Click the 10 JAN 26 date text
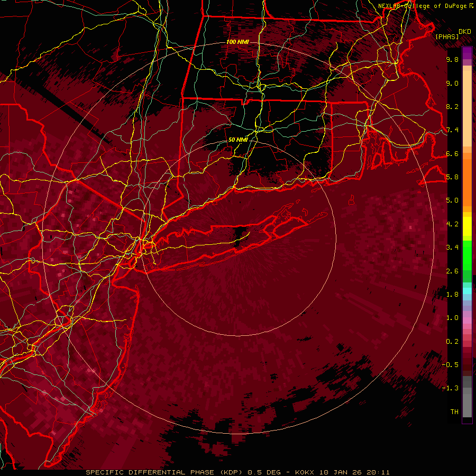Viewport: 476px width, 476px height. click(x=340, y=472)
